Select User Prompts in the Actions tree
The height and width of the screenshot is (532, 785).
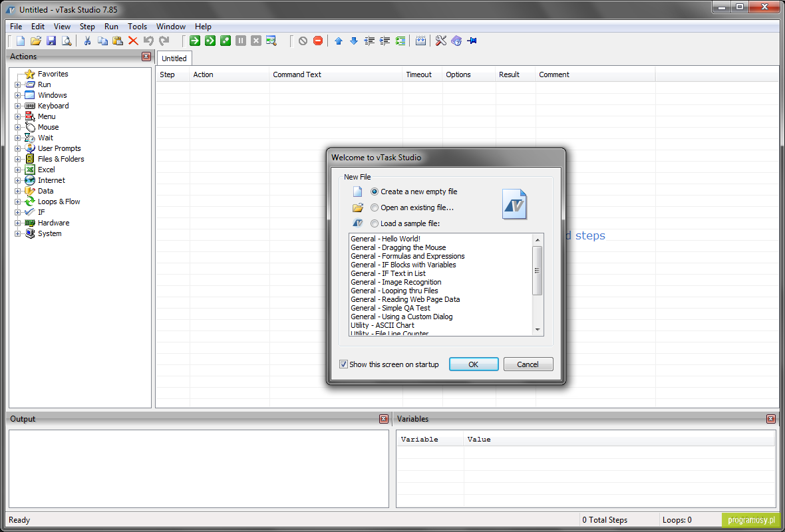click(59, 149)
